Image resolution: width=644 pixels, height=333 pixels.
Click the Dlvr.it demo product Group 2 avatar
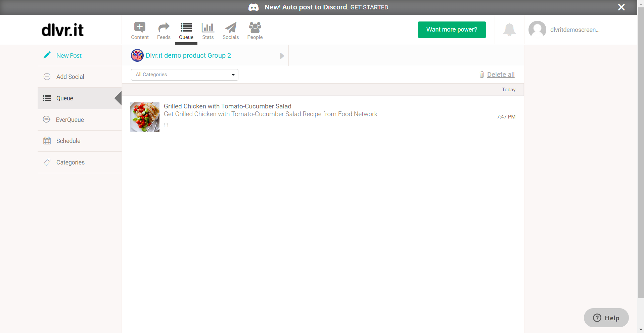point(137,55)
